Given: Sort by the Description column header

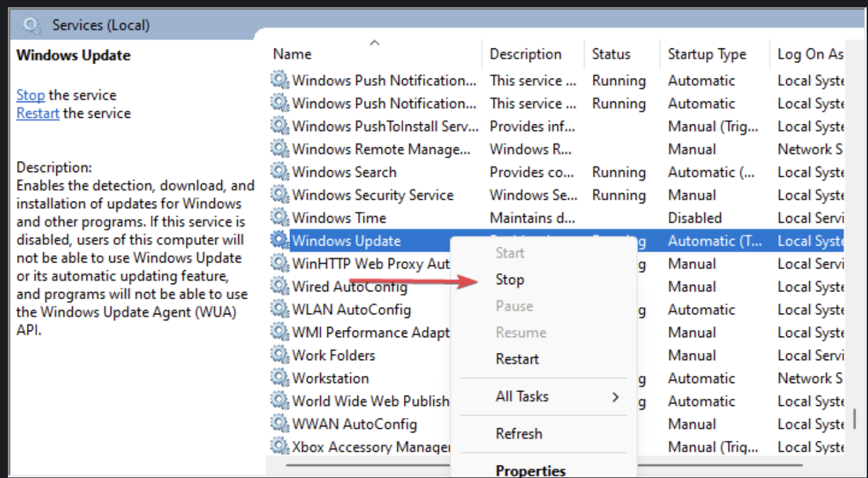Looking at the screenshot, I should coord(526,54).
